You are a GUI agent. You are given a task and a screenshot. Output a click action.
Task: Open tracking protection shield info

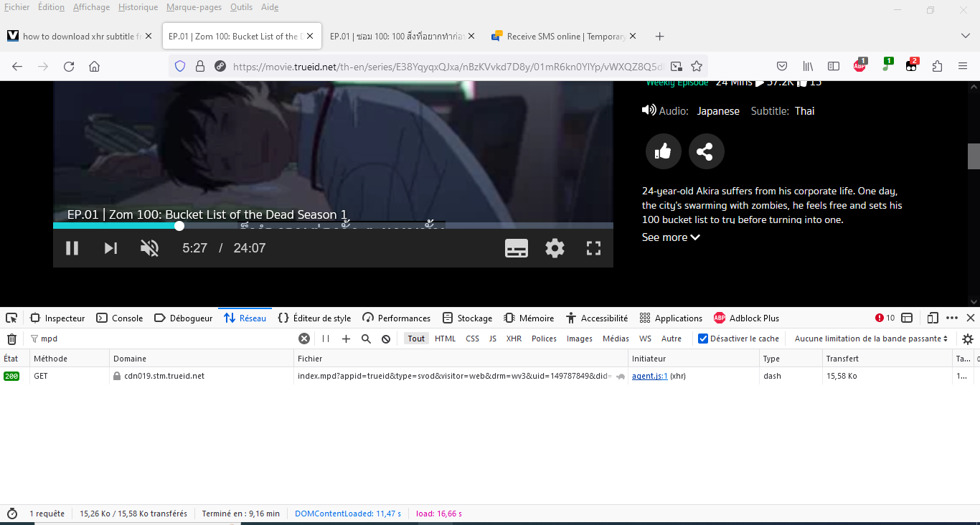[x=180, y=66]
